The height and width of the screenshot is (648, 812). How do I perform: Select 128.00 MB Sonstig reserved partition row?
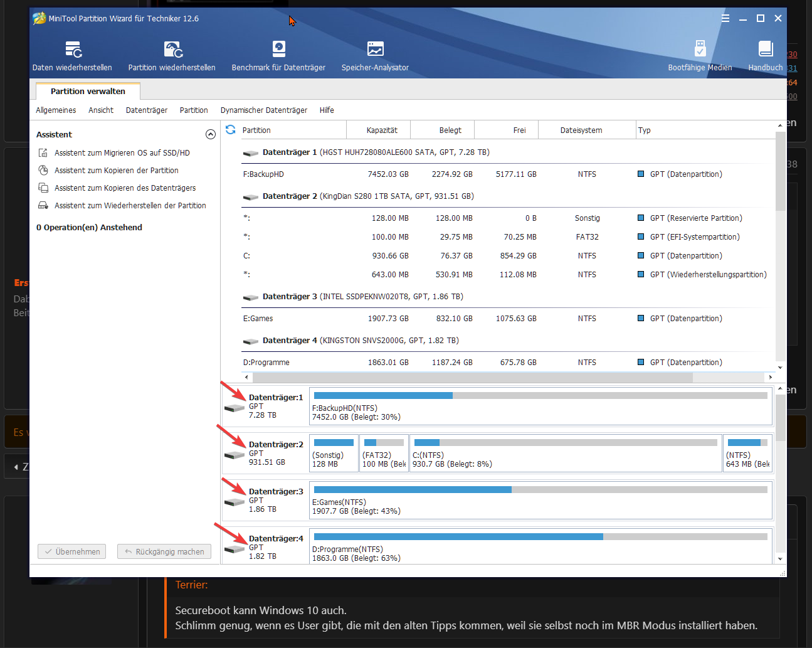tap(508, 218)
